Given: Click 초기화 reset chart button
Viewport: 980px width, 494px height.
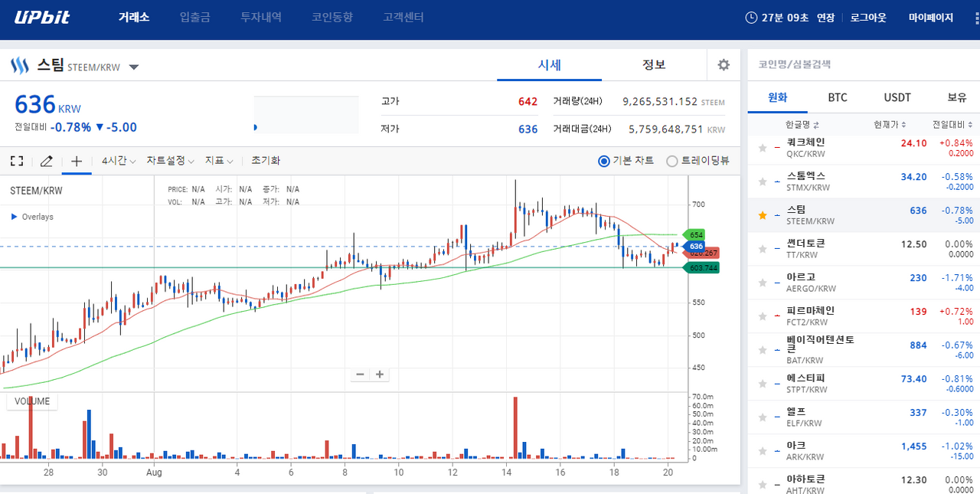Looking at the screenshot, I should pos(266,161).
